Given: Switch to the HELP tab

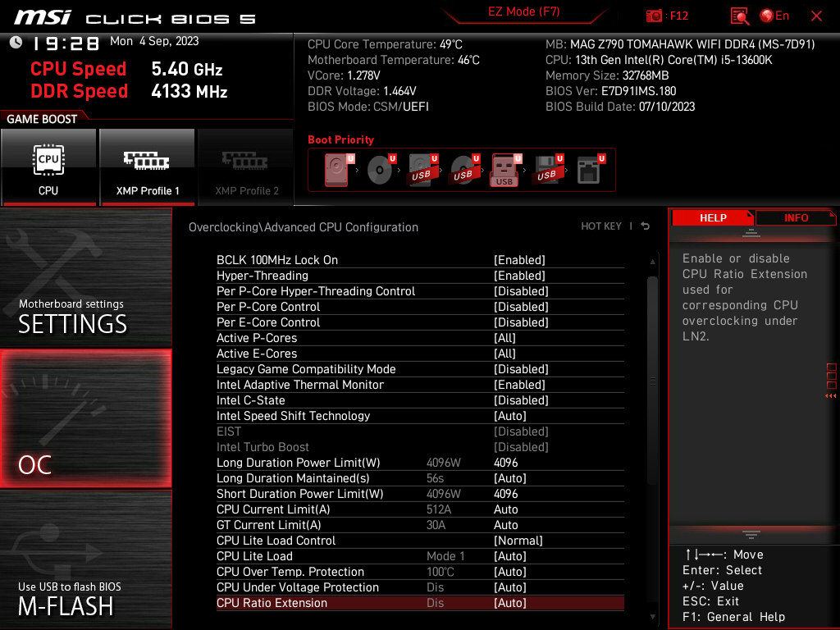Looking at the screenshot, I should 713,218.
